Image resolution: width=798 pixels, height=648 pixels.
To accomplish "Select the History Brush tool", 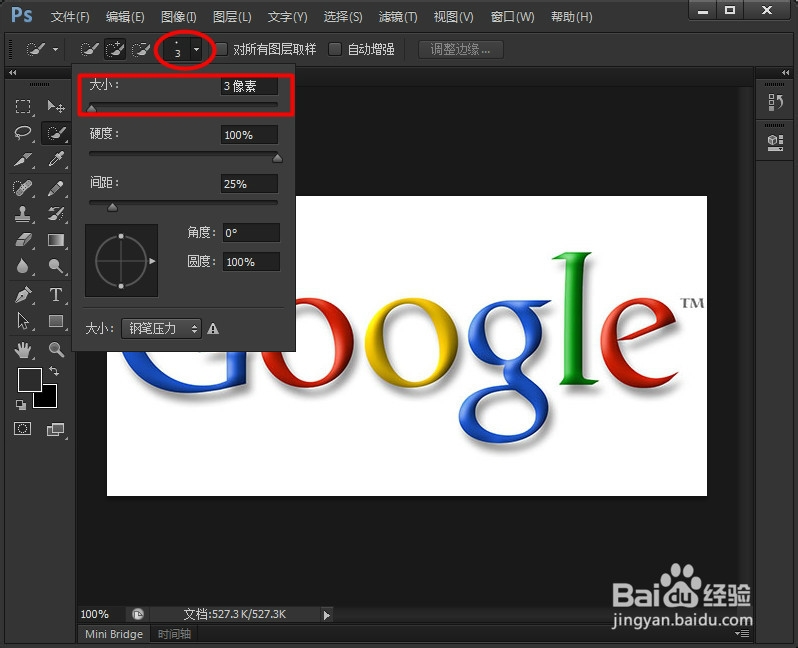I will 55,214.
